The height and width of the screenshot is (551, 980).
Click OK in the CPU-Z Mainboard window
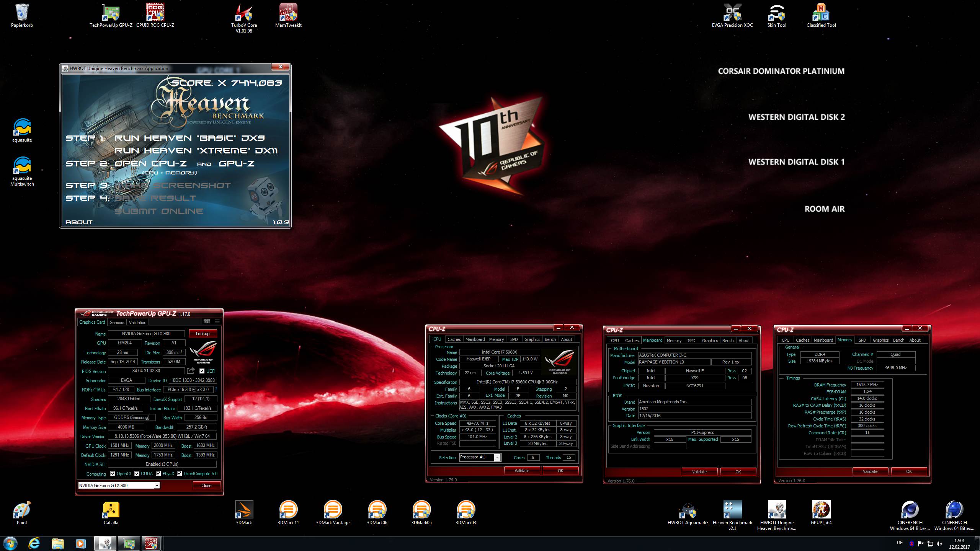738,472
